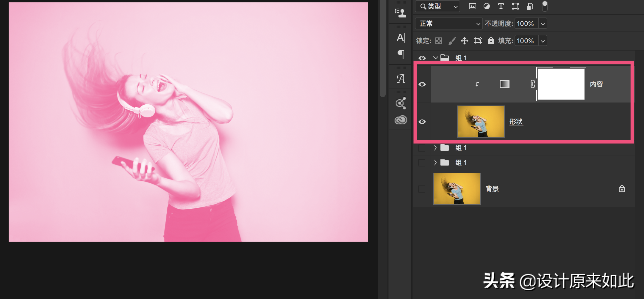Filter layers by pixel layers

472,6
